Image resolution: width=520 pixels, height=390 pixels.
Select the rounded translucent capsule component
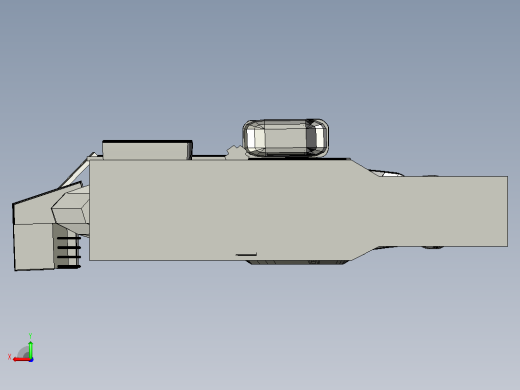coord(286,138)
